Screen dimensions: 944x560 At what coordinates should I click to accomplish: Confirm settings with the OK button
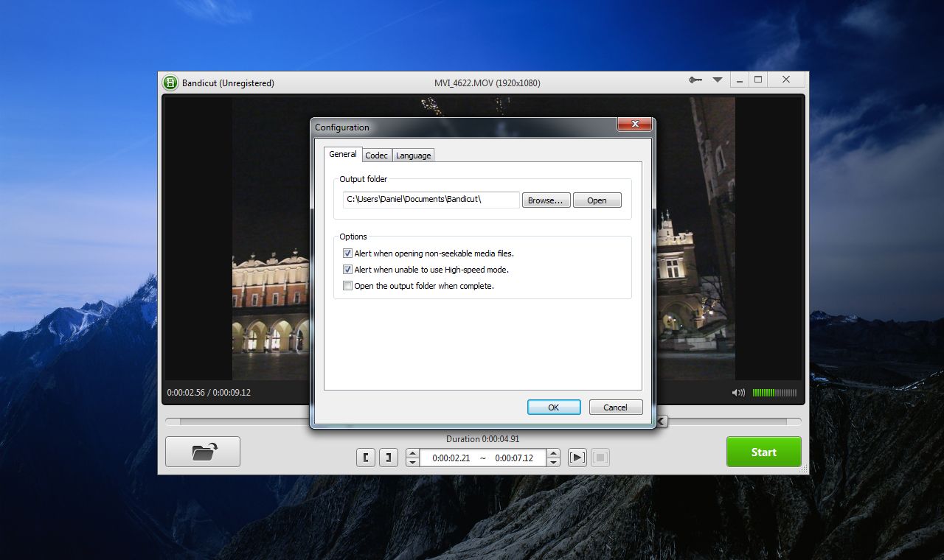click(554, 407)
